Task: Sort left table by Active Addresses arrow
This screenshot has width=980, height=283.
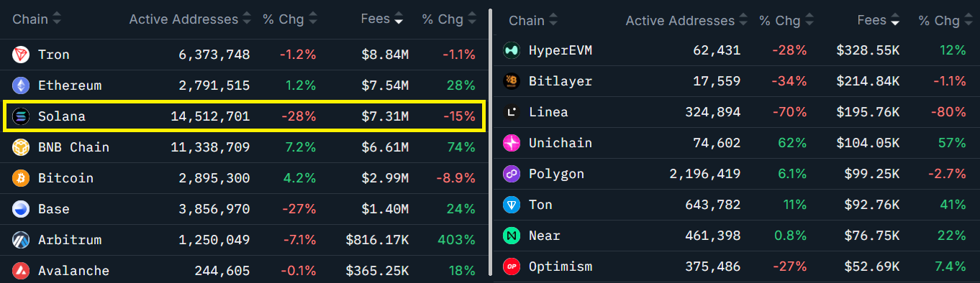Action: [x=247, y=19]
